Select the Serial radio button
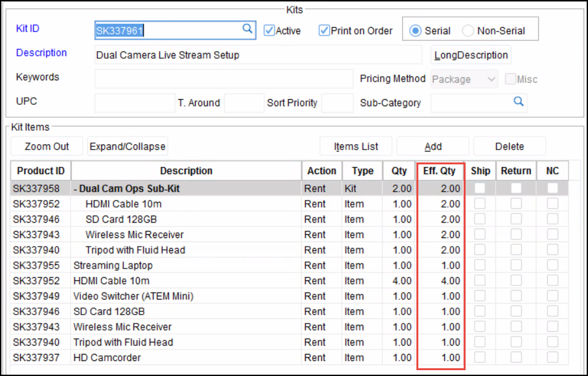The image size is (588, 376). [x=414, y=30]
